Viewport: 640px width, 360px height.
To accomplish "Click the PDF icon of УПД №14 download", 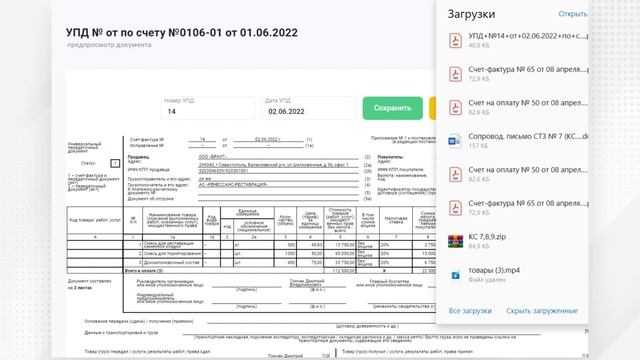I will (x=456, y=40).
